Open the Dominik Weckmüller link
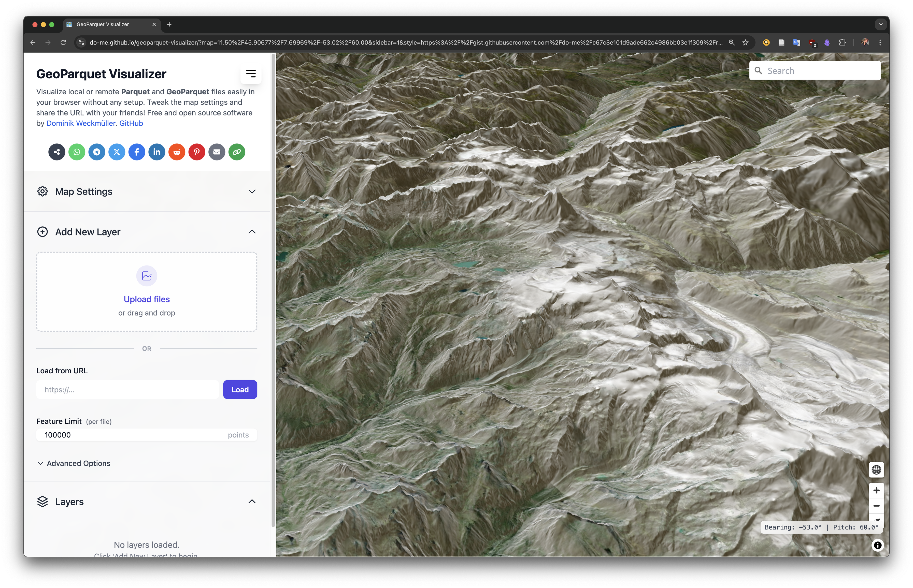The height and width of the screenshot is (588, 913). click(x=81, y=123)
